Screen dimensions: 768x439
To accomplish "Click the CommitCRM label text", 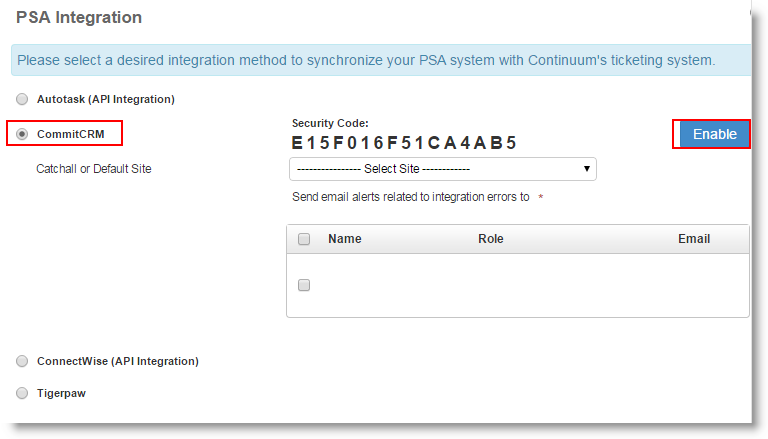I will tap(72, 133).
